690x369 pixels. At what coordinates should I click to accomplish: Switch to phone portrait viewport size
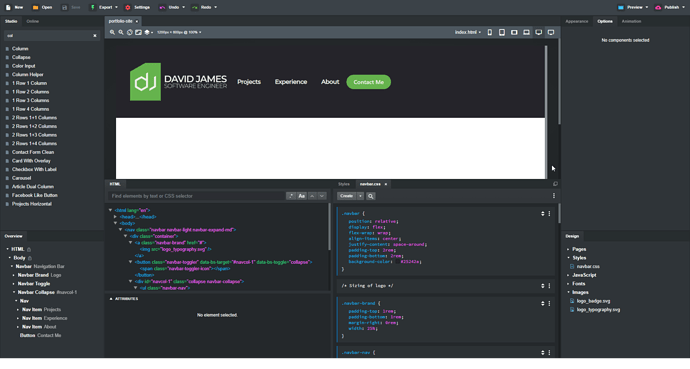[x=490, y=32]
